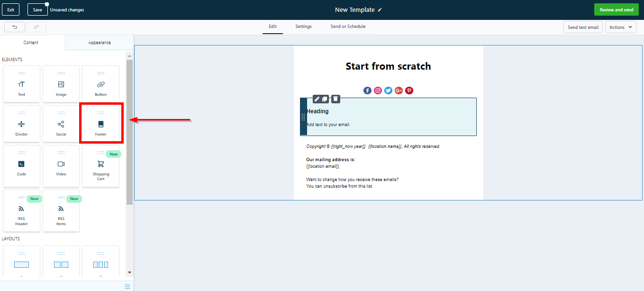Undo the last change

tap(15, 27)
